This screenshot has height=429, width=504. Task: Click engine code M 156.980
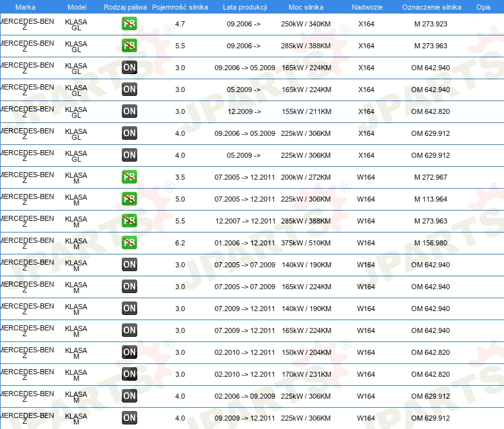click(x=431, y=243)
